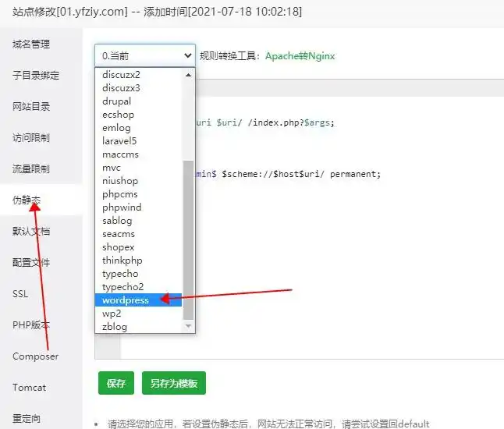Choose thinkphp in the rewrite list
The width and height of the screenshot is (504, 429).
[x=122, y=261]
